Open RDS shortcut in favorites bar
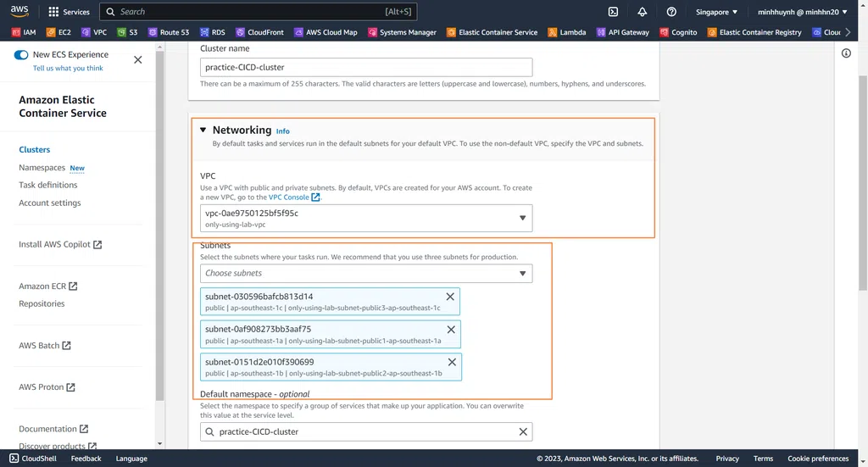Screen dimensions: 868x467 pos(213,32)
